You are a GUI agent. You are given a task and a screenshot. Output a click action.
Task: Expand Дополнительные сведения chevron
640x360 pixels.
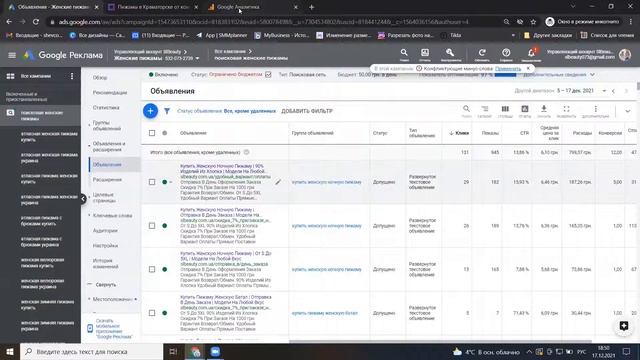click(x=592, y=75)
